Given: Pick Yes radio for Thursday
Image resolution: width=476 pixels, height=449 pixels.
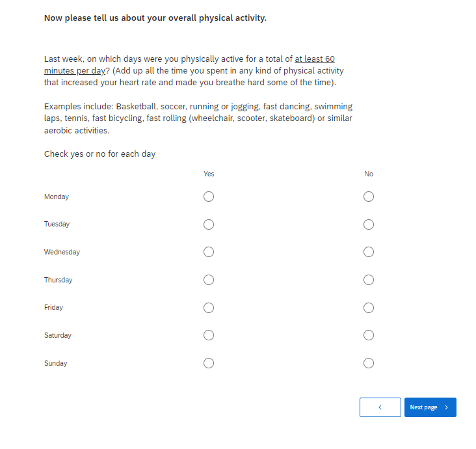Looking at the screenshot, I should (x=209, y=280).
